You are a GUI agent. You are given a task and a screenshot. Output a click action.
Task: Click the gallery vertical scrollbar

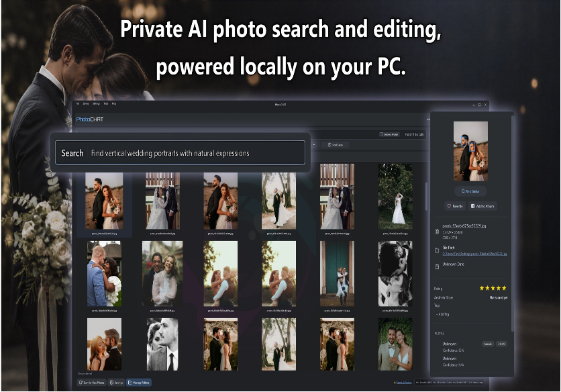pos(427,197)
